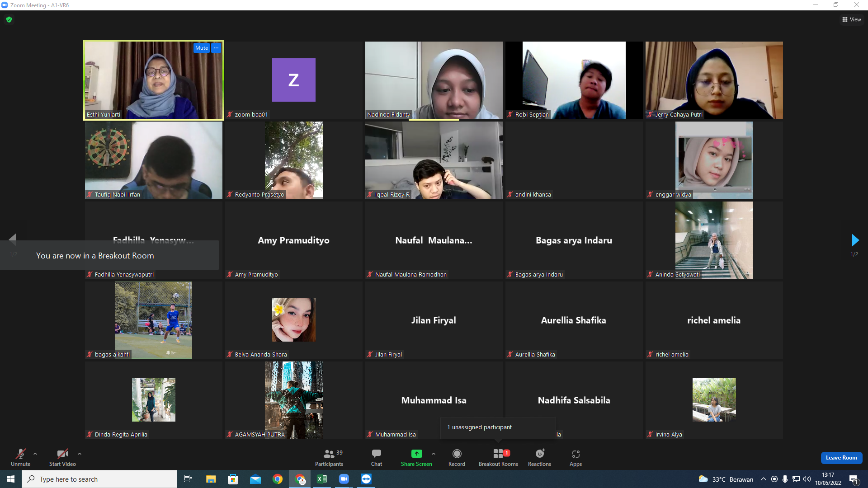This screenshot has width=868, height=488.
Task: Click the Nadhifa Salsabila name tile
Action: tap(574, 400)
